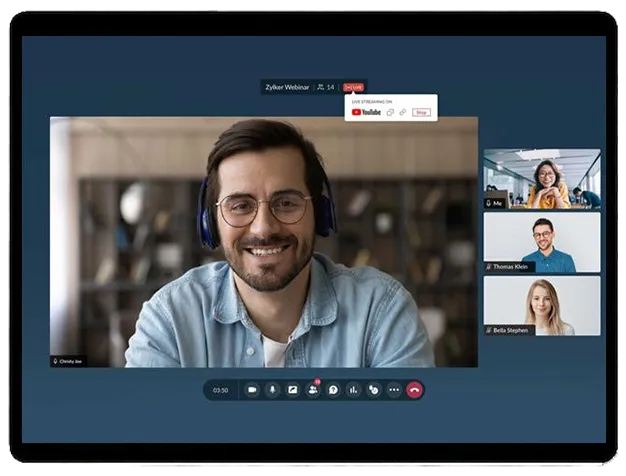The height and width of the screenshot is (476, 626).
Task: Select the Me video thumbnail
Action: [x=542, y=179]
